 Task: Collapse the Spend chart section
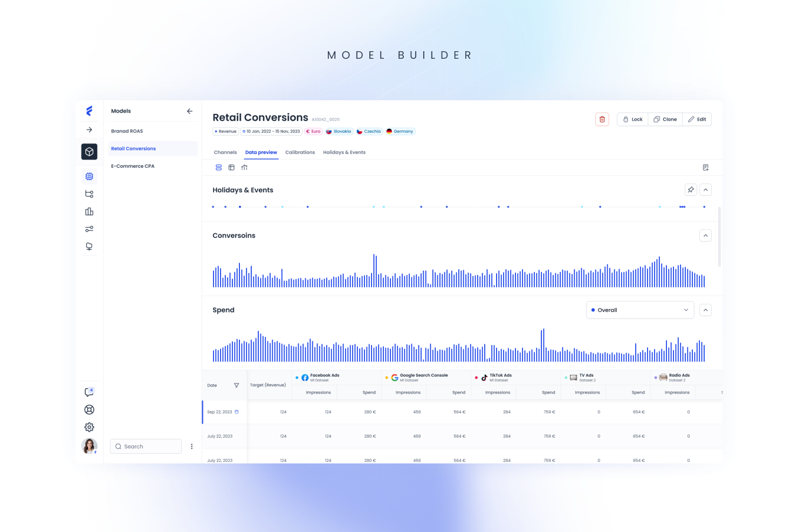[x=705, y=310]
